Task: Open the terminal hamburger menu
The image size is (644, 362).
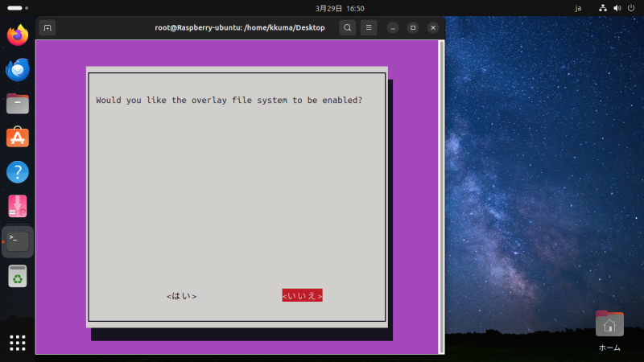Action: pos(369,27)
